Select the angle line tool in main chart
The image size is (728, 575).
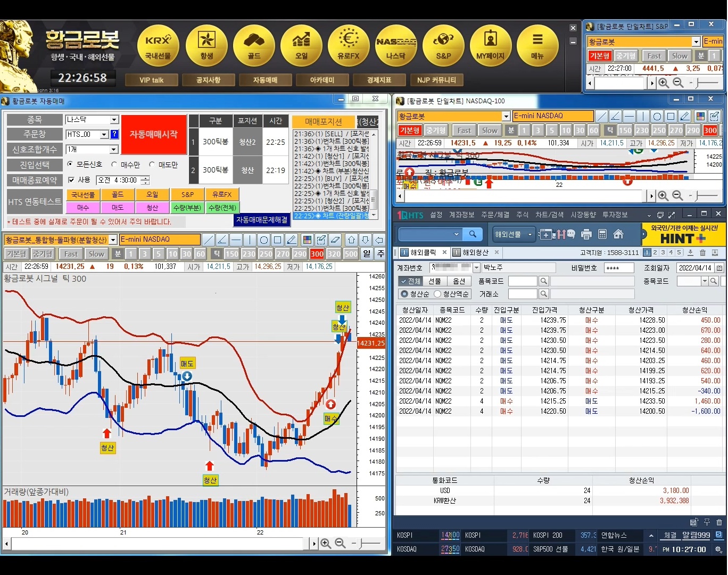pos(222,240)
